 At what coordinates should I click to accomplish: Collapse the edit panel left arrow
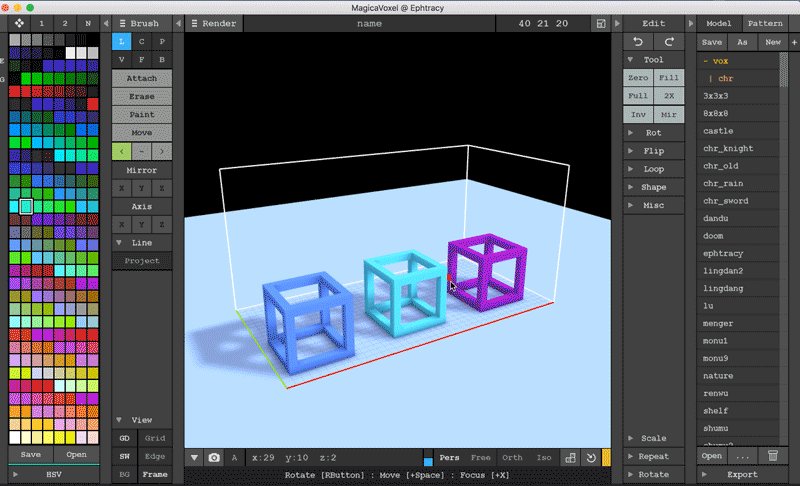pos(617,23)
